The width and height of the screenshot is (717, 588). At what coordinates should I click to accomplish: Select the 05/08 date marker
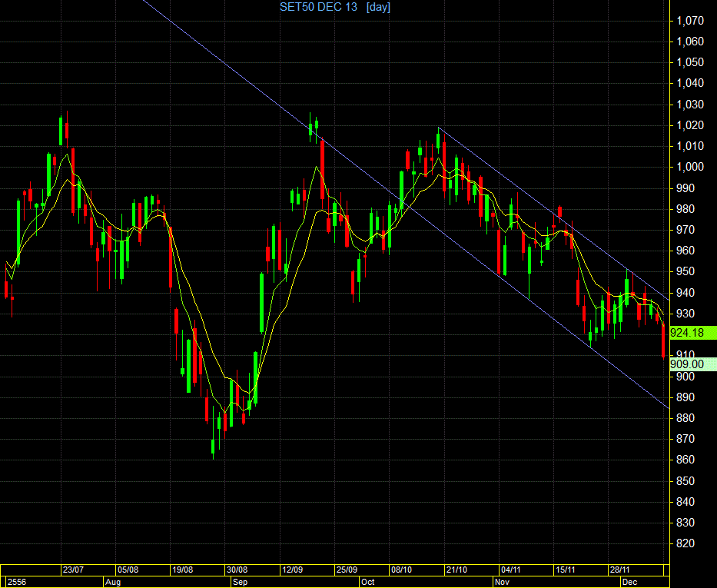coord(128,570)
